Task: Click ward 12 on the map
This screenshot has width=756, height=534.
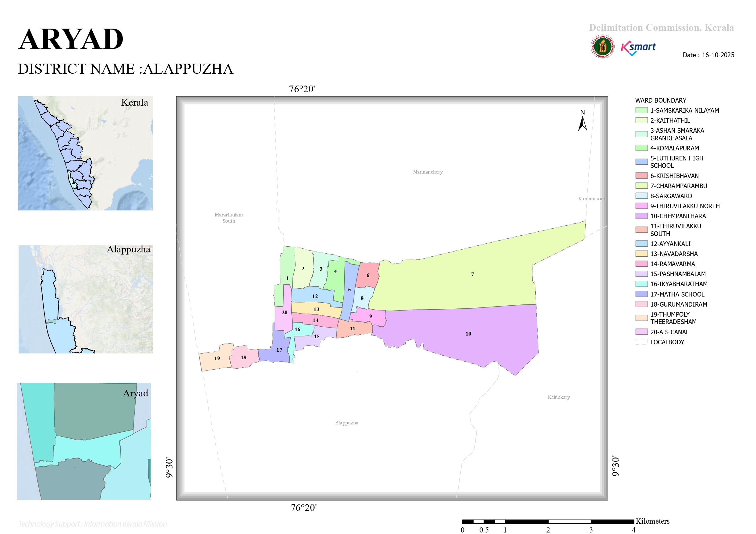Action: [x=315, y=297]
